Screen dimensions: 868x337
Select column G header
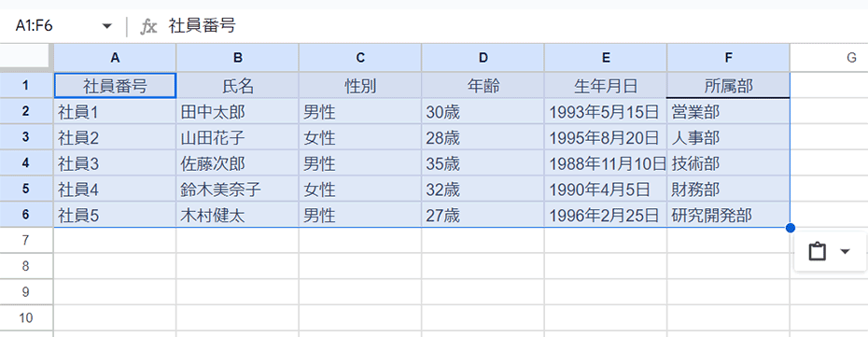point(829,58)
